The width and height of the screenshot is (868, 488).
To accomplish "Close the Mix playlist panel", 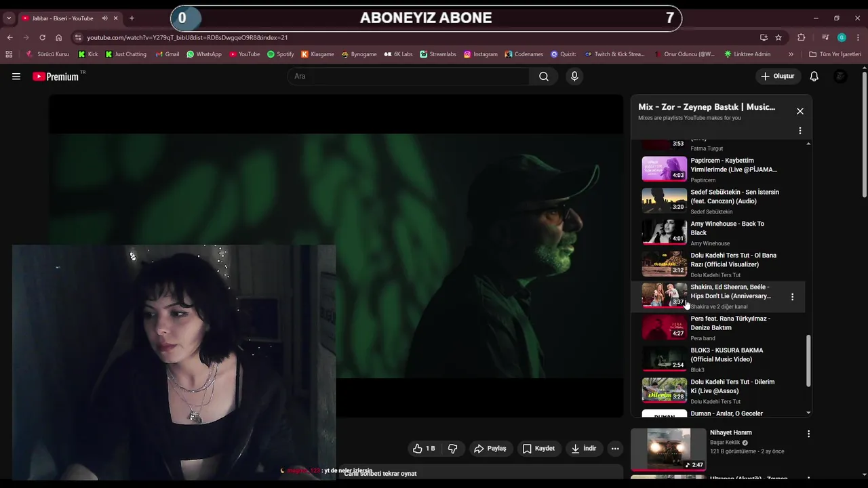I will point(800,111).
